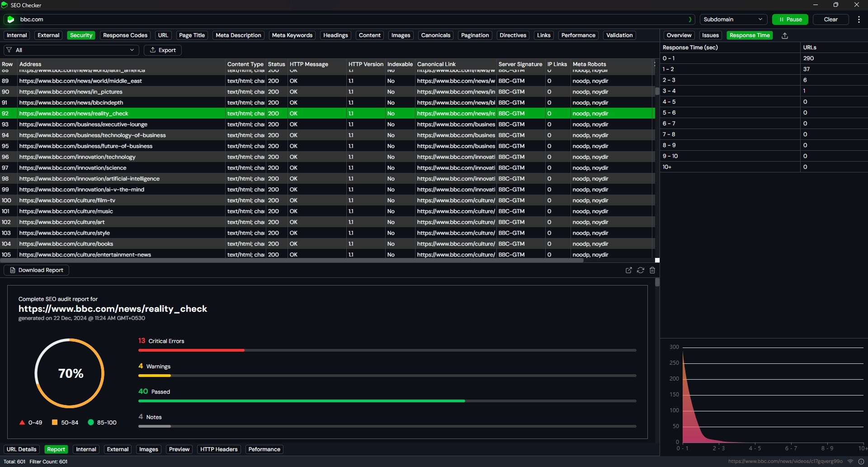The height and width of the screenshot is (467, 868).
Task: Pause the crawl
Action: (x=790, y=19)
